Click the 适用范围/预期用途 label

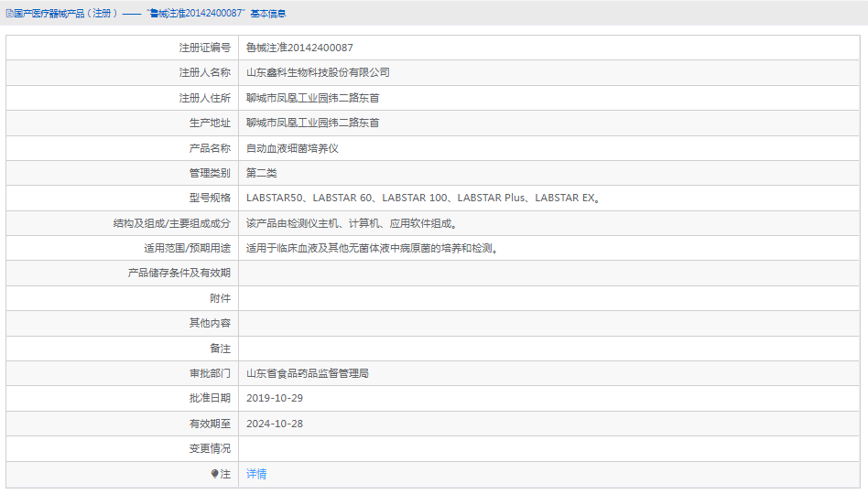[x=187, y=249]
